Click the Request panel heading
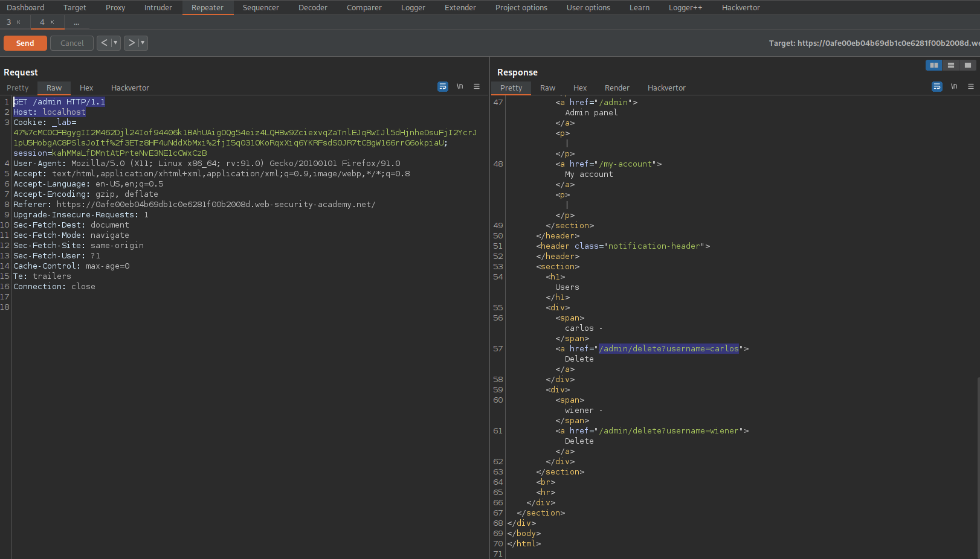This screenshot has height=559, width=980. (x=21, y=72)
